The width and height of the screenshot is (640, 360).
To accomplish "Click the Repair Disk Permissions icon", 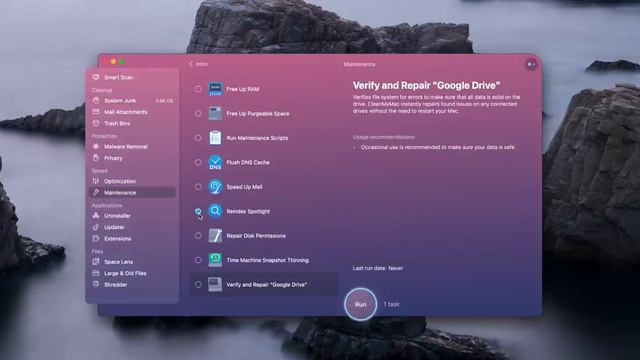I will click(215, 236).
